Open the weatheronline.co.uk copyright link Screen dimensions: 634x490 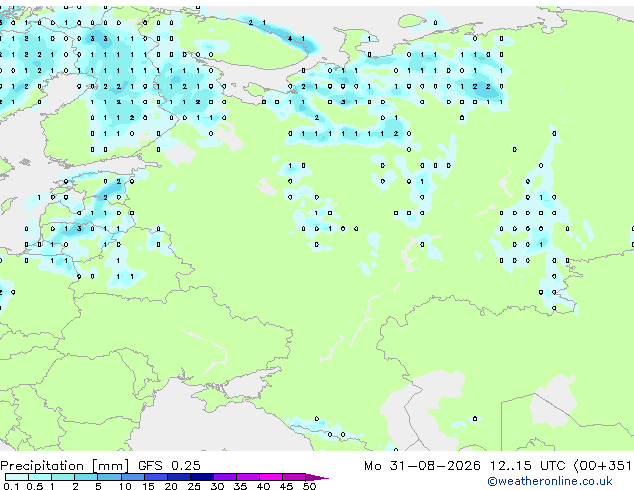pyautogui.click(x=550, y=481)
